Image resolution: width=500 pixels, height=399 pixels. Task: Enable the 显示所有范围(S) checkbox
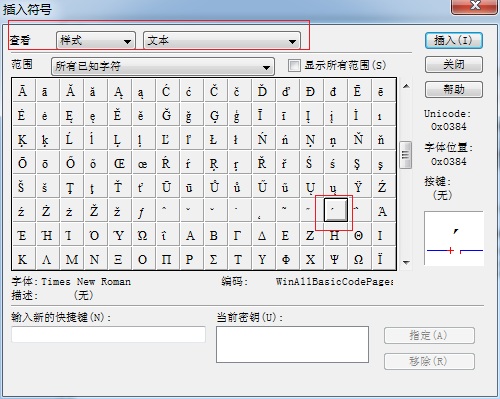tap(294, 65)
